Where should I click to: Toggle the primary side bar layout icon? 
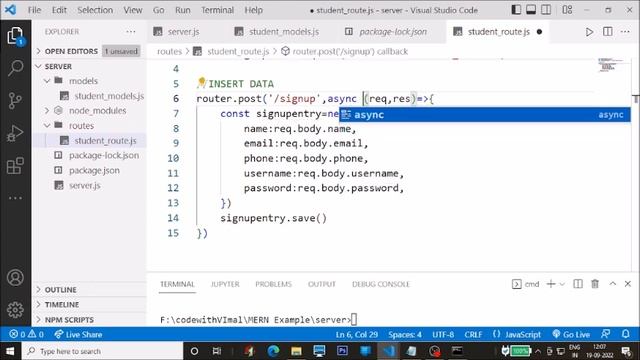pyautogui.click(x=516, y=10)
